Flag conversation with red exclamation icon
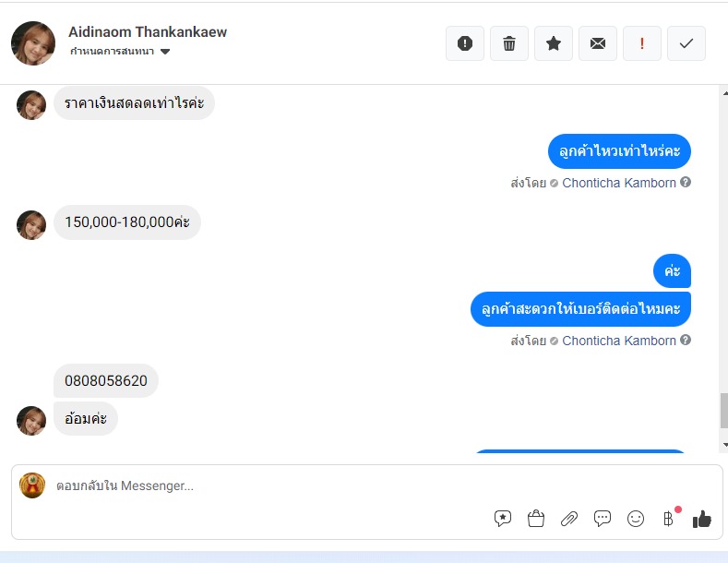The height and width of the screenshot is (563, 728). pyautogui.click(x=642, y=43)
